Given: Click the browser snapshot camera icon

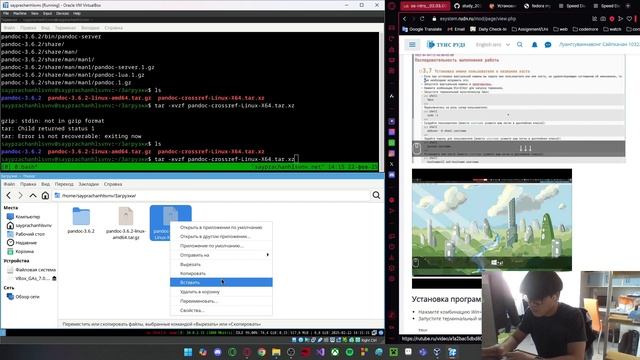Looking at the screenshot, I should click(x=603, y=19).
